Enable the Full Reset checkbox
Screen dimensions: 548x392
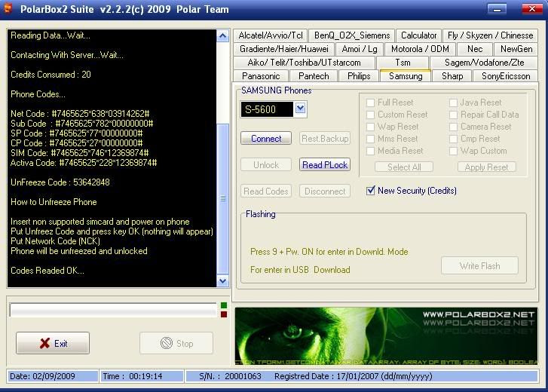370,103
